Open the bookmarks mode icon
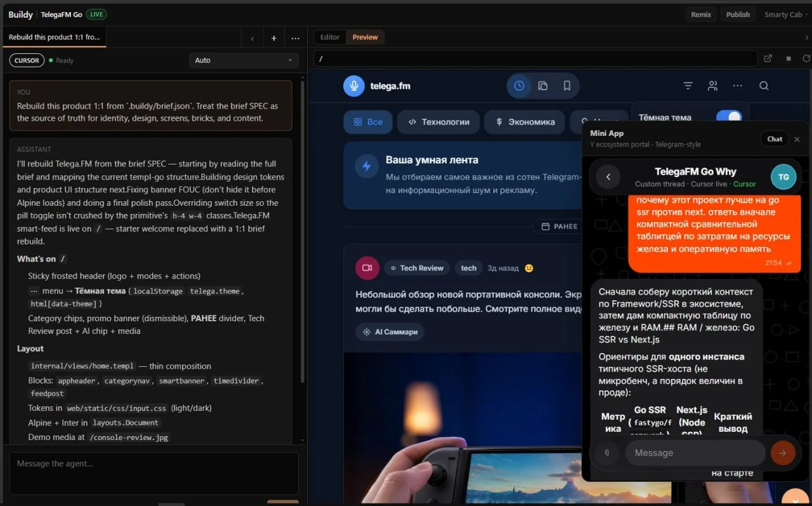This screenshot has width=812, height=506. pyautogui.click(x=567, y=86)
